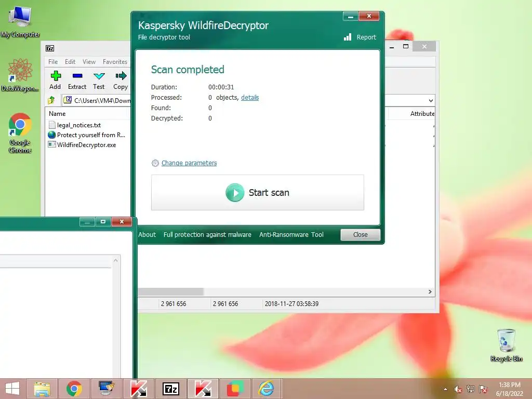Minimize the Kaspersky WildfireDecryptor window
Image resolution: width=532 pixels, height=399 pixels.
[351, 16]
